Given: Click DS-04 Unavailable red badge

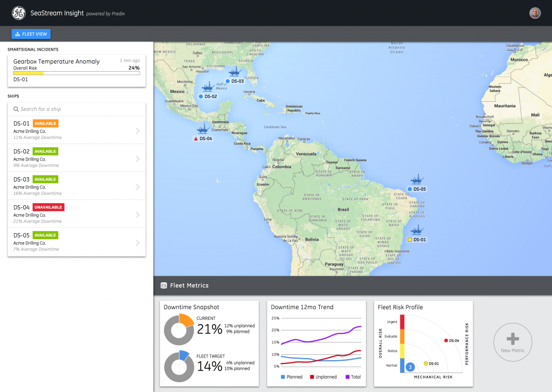Looking at the screenshot, I should tap(48, 207).
